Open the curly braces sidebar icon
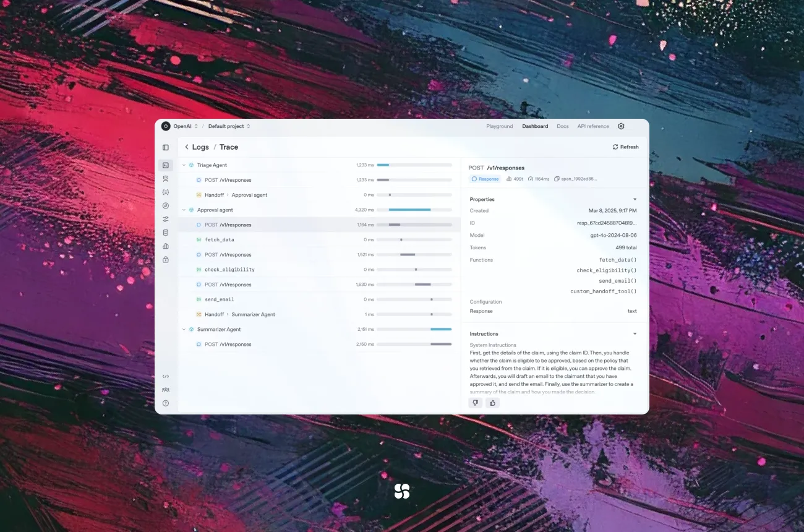Viewport: 804px width, 532px height. 166,192
